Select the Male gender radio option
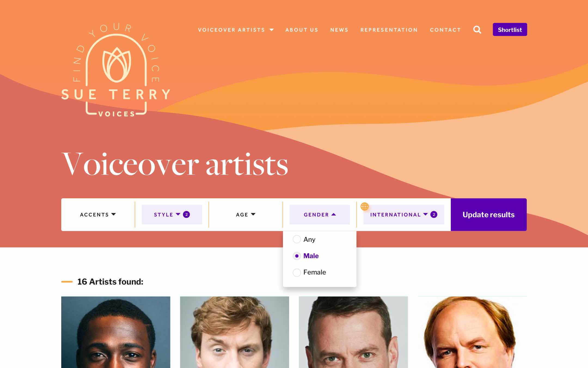The image size is (588, 368). 297,256
